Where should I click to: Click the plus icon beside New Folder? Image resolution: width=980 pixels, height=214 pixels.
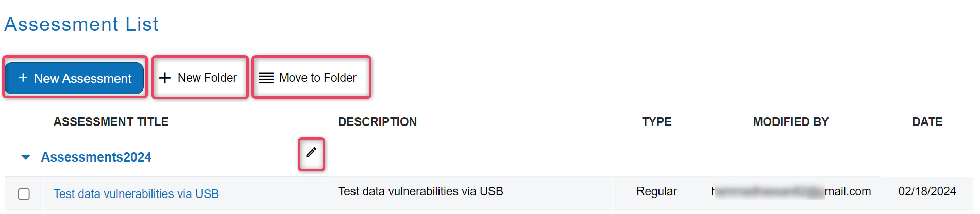point(165,78)
